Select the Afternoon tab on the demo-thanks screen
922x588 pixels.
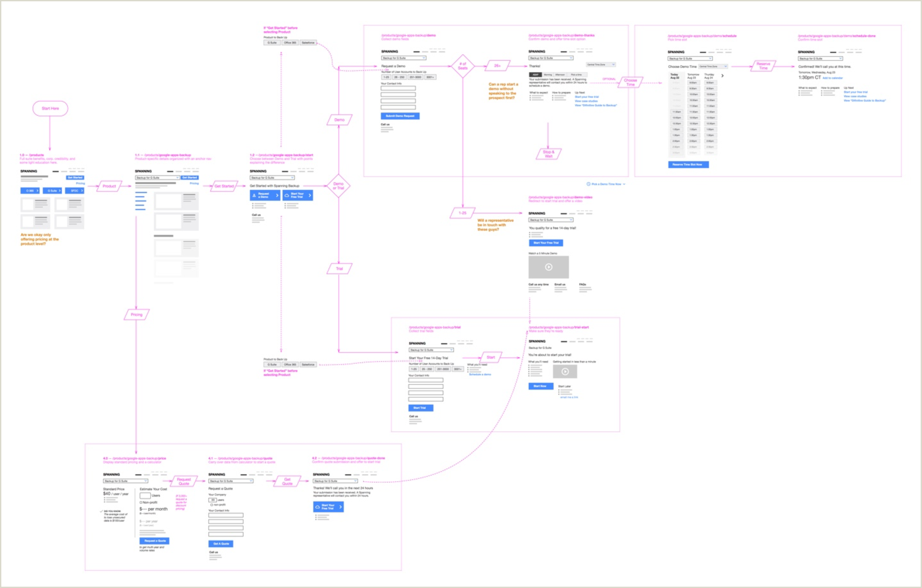point(560,74)
